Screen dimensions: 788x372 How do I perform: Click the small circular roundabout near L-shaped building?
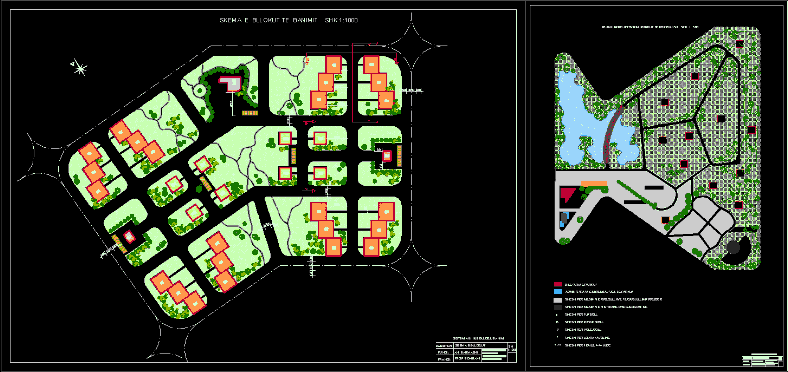pos(199,90)
